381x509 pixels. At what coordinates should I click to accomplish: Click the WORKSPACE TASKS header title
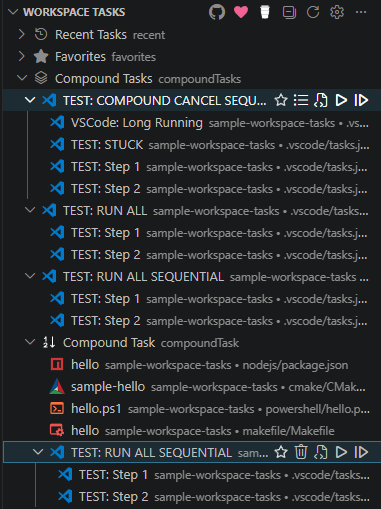point(74,12)
